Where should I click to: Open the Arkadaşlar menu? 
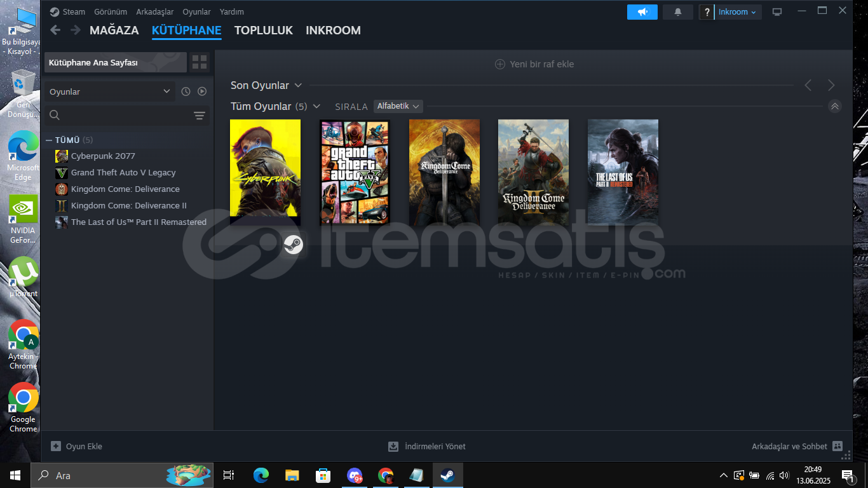click(155, 11)
